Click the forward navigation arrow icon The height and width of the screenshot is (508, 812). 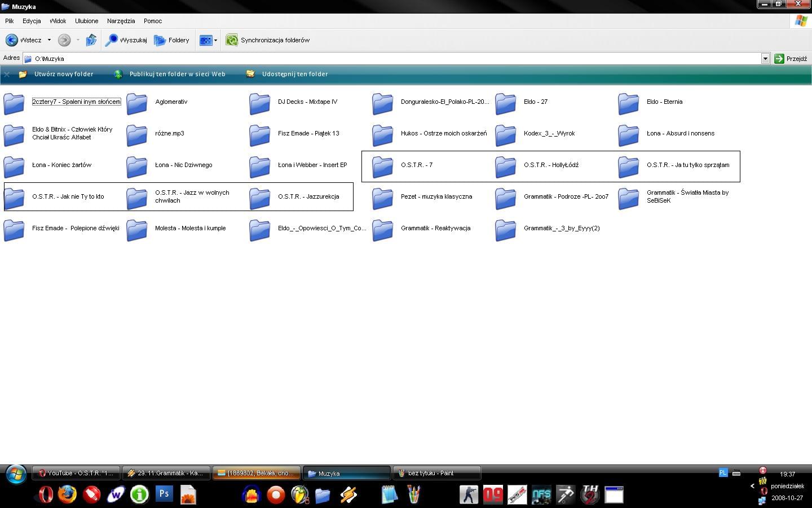pos(64,40)
